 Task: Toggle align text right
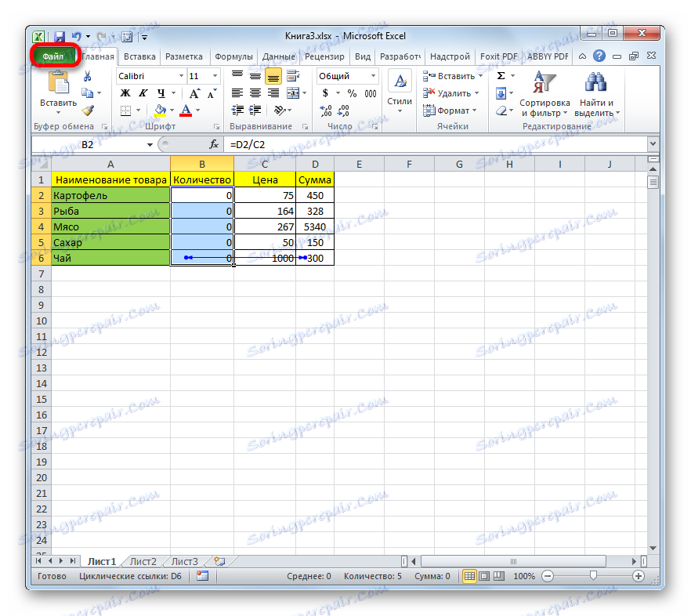coord(273,93)
